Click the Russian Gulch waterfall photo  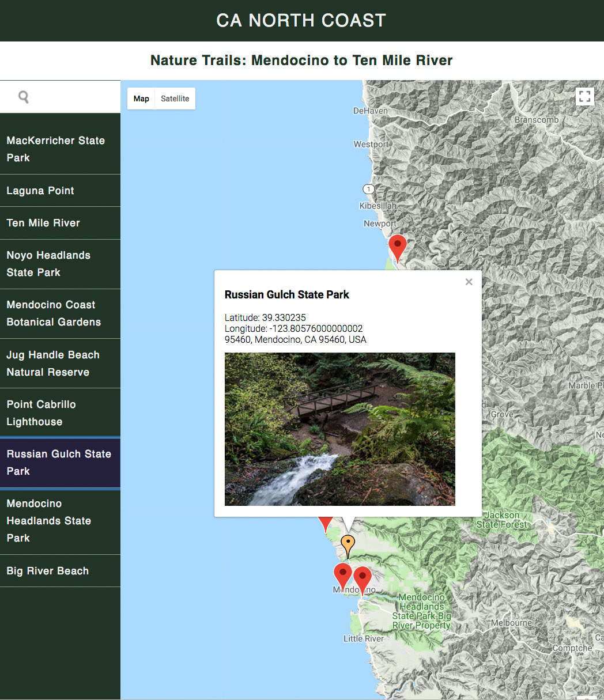339,429
